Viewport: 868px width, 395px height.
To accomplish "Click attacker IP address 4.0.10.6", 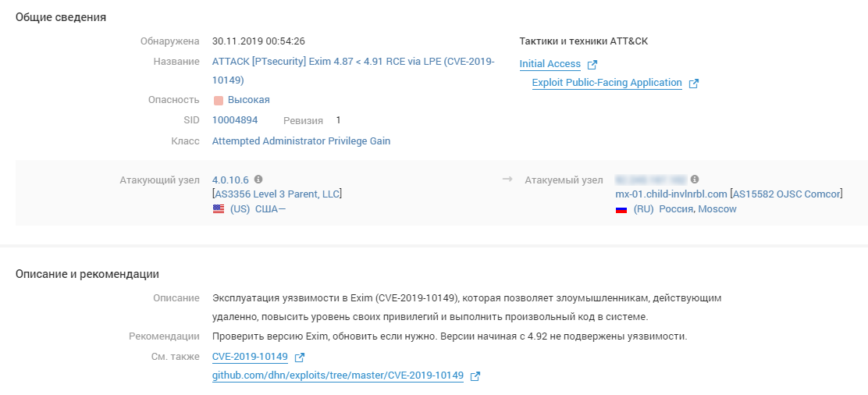I will pyautogui.click(x=230, y=180).
